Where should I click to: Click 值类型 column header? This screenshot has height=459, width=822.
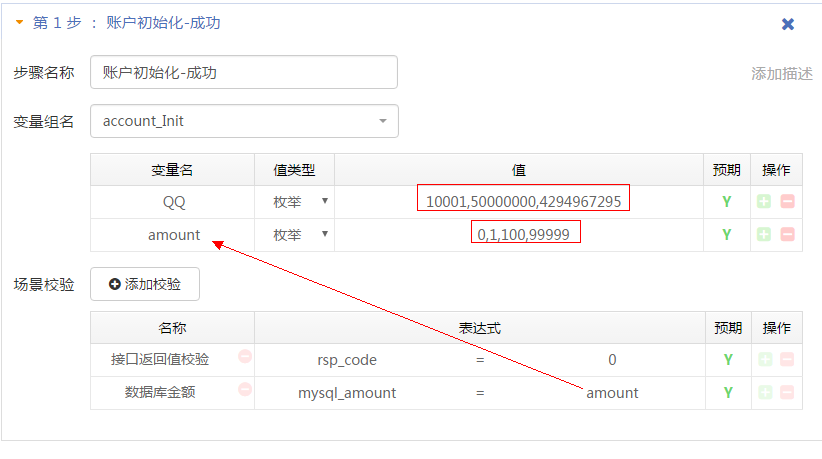[294, 170]
